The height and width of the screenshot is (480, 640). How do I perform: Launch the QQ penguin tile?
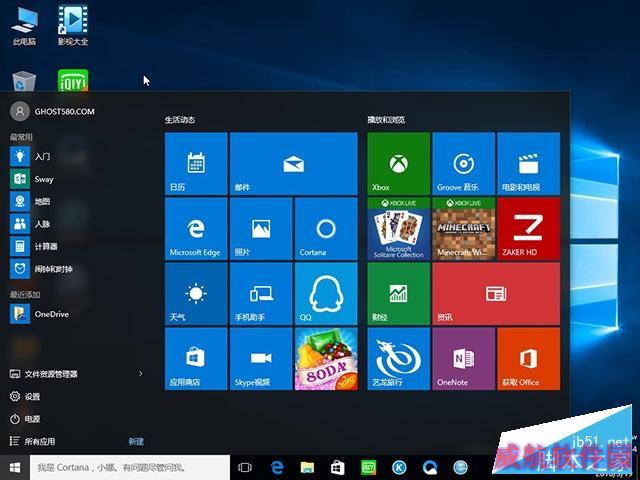tap(326, 293)
